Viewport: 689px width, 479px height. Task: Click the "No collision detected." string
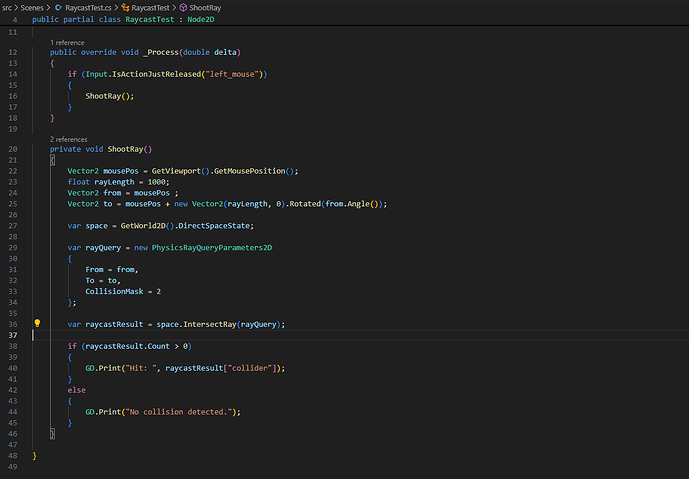pyautogui.click(x=179, y=412)
